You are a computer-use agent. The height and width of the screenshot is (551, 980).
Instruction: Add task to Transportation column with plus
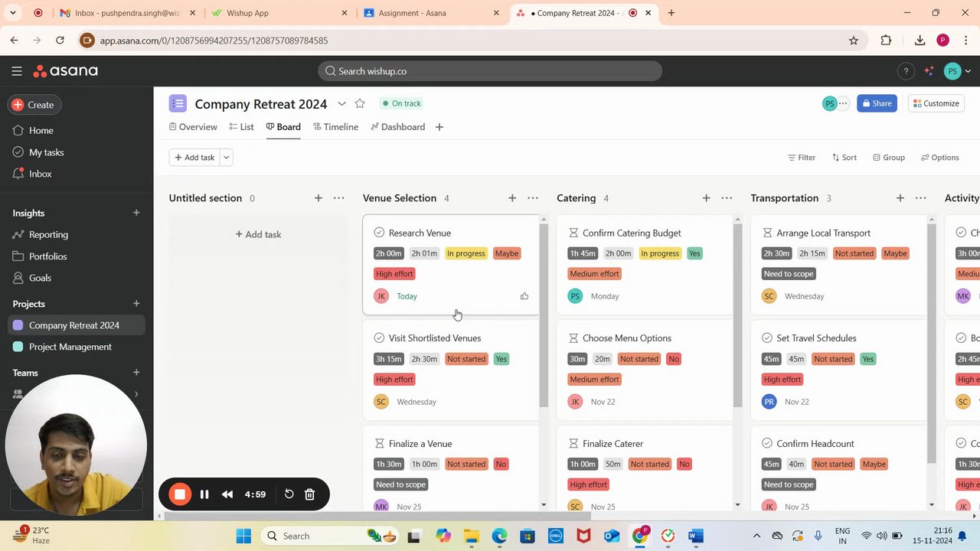[x=900, y=198]
